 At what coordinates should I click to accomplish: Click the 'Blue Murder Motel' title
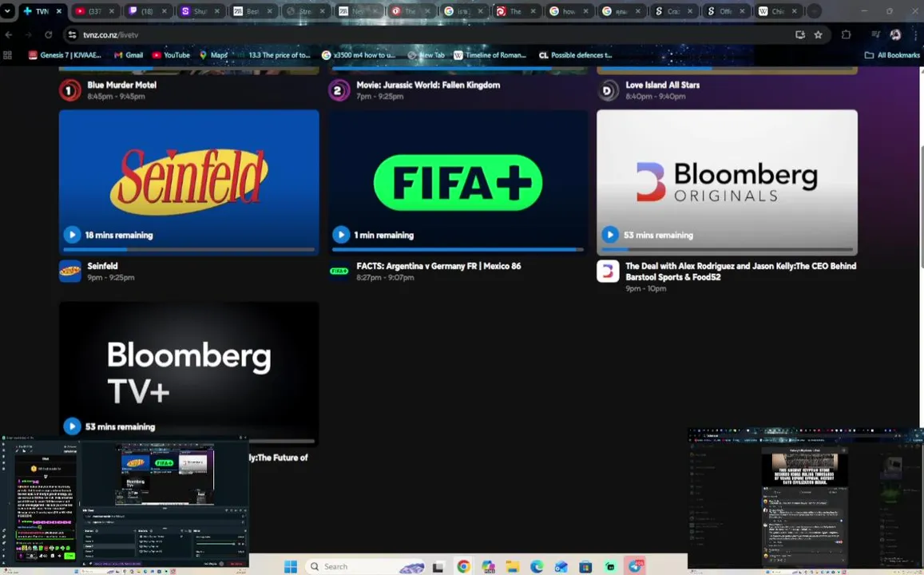click(x=122, y=85)
